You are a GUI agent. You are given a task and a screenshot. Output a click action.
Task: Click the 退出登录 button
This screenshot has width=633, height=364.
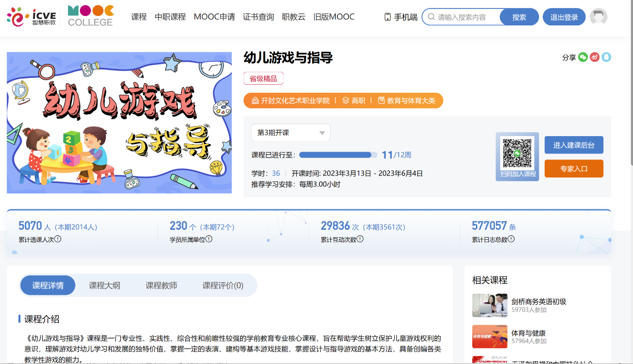click(564, 17)
